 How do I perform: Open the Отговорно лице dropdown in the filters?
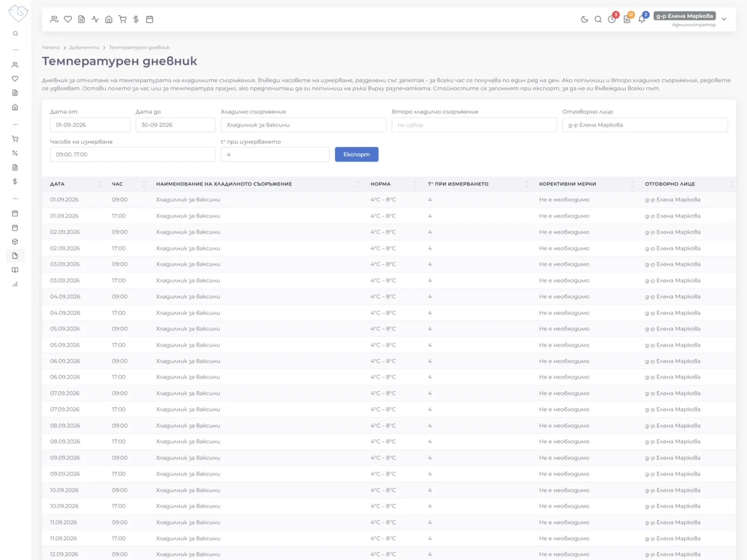click(645, 125)
